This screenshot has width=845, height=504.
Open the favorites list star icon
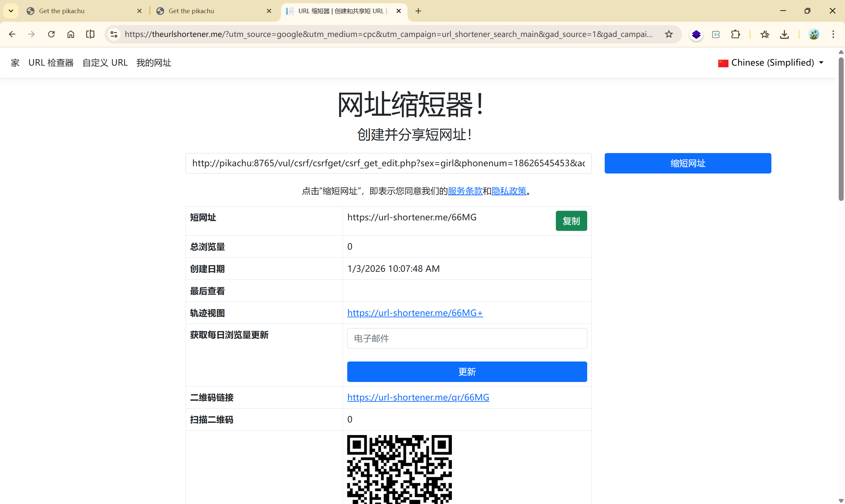tap(764, 34)
